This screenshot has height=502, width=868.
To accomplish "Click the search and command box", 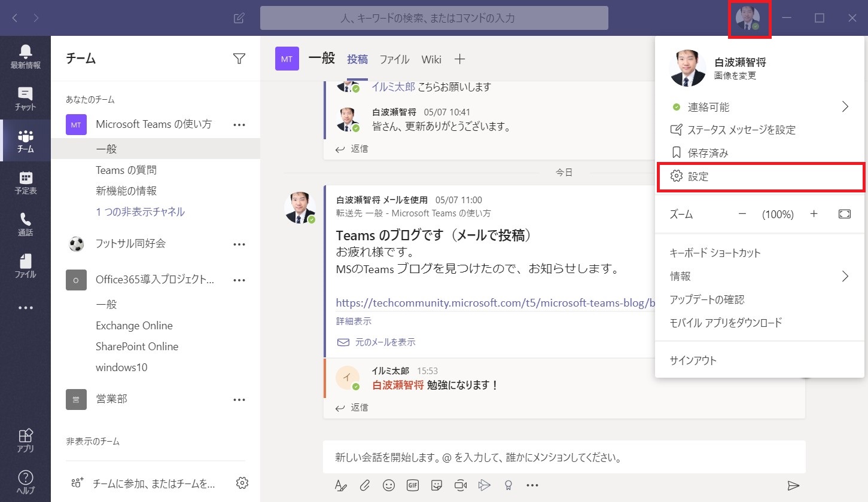I will [434, 18].
